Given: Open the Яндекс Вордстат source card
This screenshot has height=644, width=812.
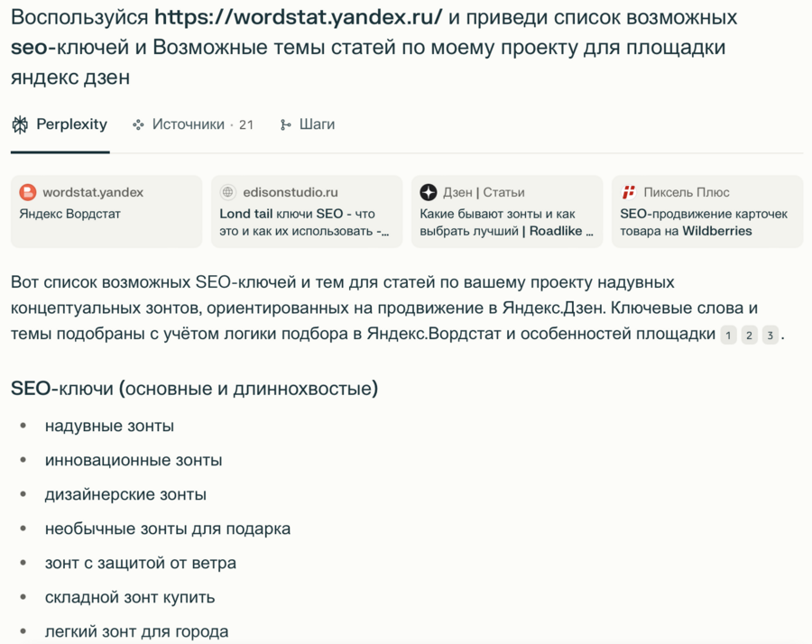Looking at the screenshot, I should pos(106,213).
